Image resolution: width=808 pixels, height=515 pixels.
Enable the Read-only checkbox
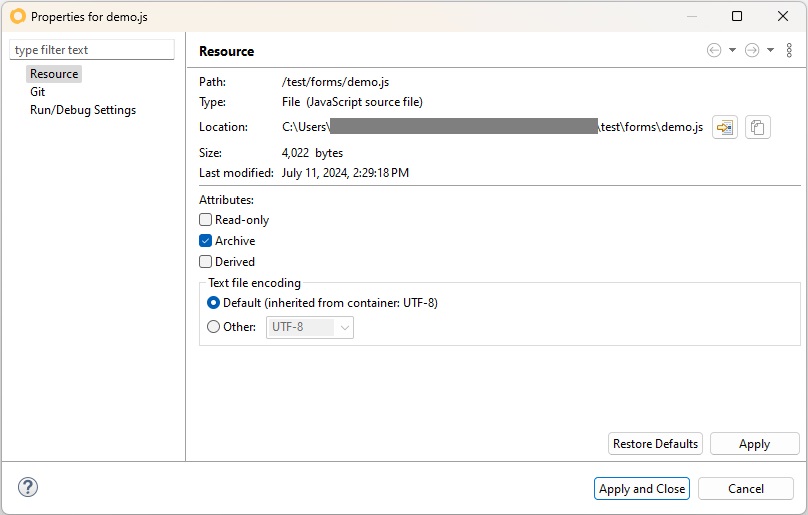(206, 220)
